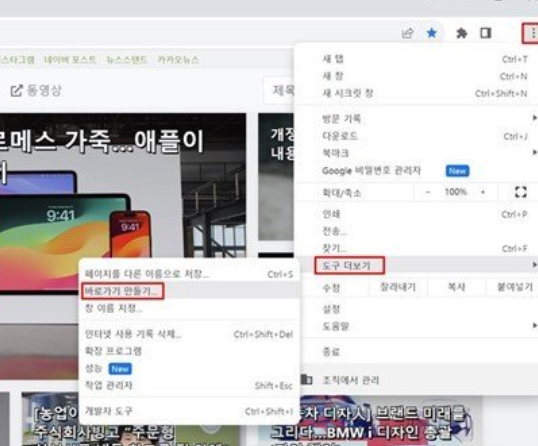Click the 동영상 link
This screenshot has width=538, height=446.
click(x=44, y=91)
